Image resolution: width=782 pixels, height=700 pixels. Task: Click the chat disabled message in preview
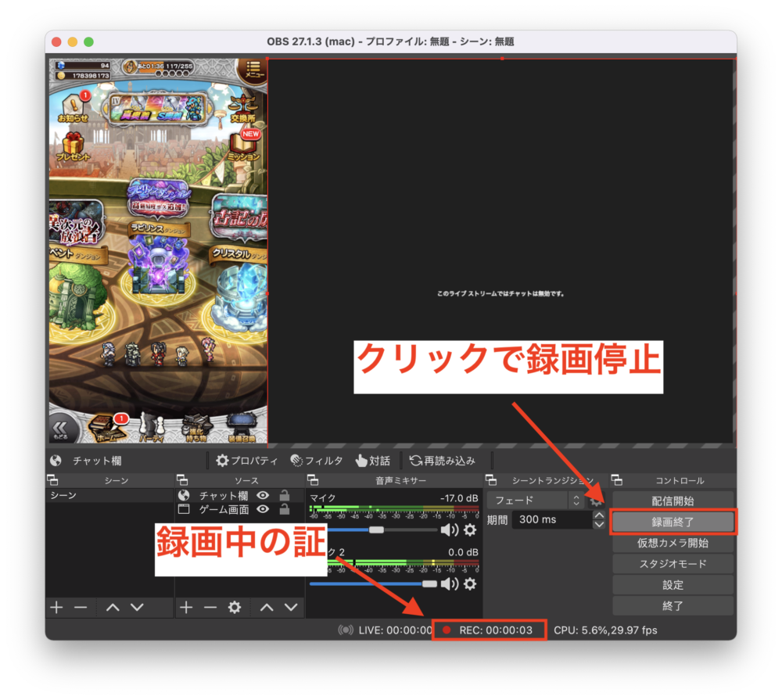pyautogui.click(x=500, y=293)
